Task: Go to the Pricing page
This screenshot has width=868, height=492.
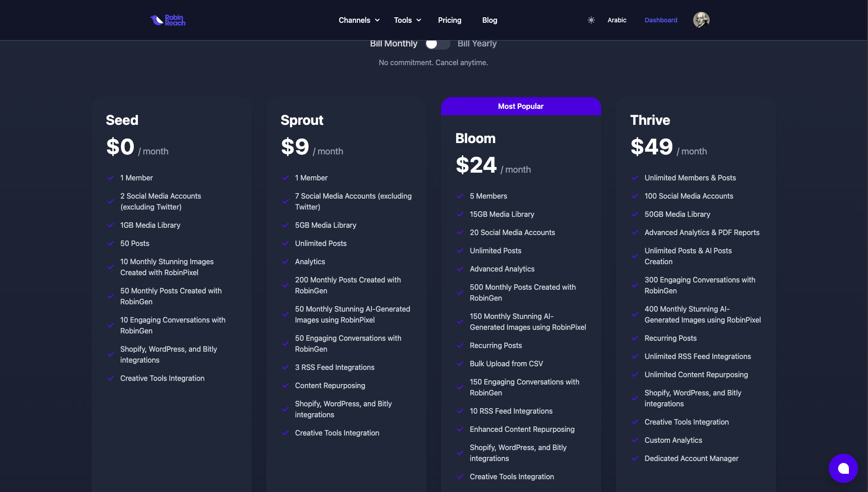Action: [x=450, y=20]
